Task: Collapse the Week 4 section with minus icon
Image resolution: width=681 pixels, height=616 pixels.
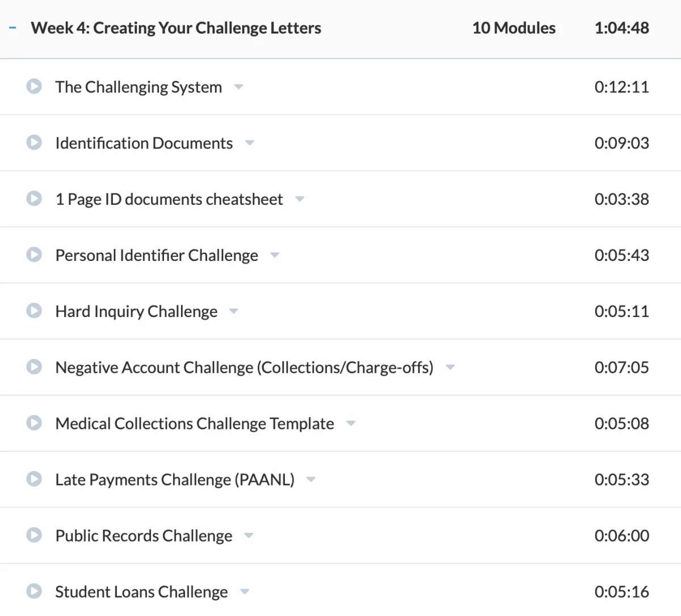Action: pyautogui.click(x=12, y=27)
